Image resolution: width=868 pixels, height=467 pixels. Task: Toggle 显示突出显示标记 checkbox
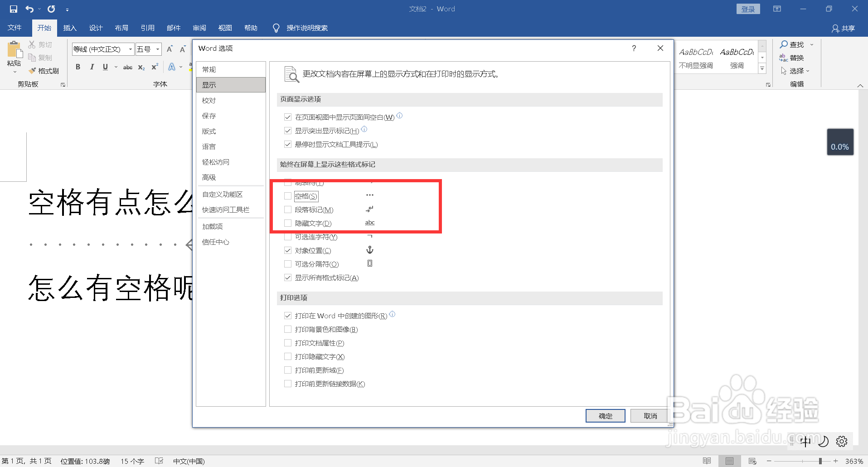pos(287,131)
